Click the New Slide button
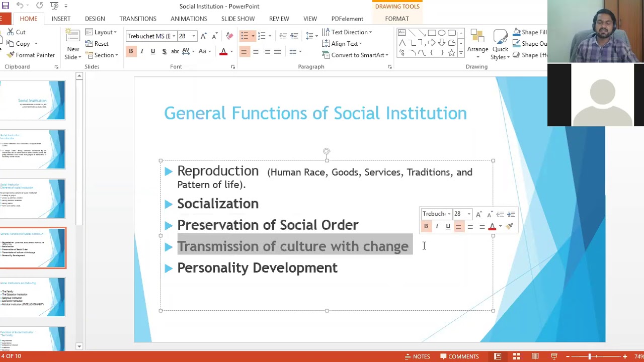The height and width of the screenshot is (362, 644). [x=73, y=45]
